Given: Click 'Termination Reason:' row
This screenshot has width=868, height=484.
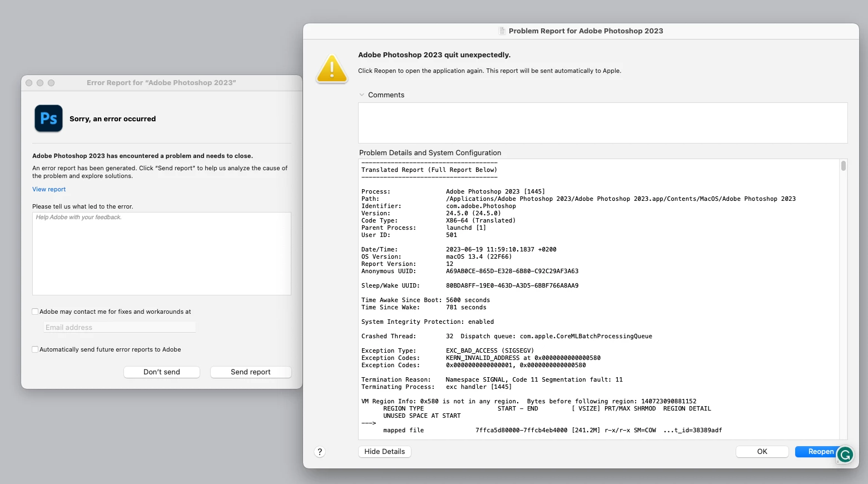Looking at the screenshot, I should point(492,380).
